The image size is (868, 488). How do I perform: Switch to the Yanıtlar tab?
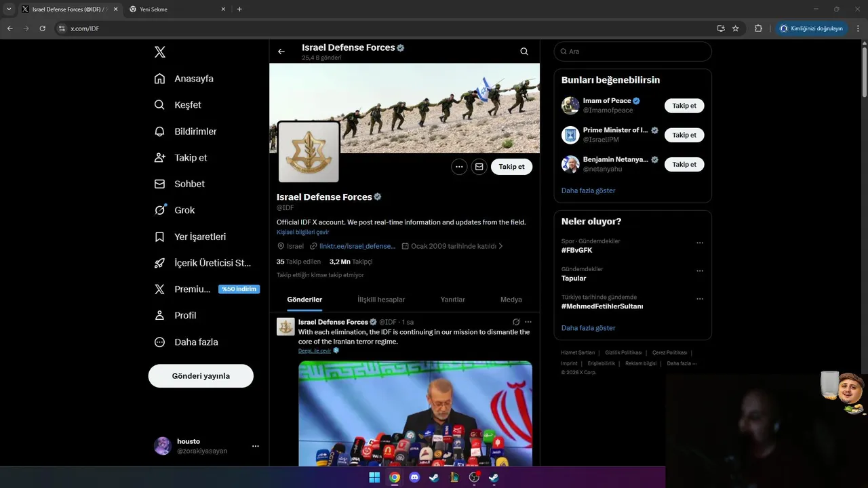[x=453, y=300]
